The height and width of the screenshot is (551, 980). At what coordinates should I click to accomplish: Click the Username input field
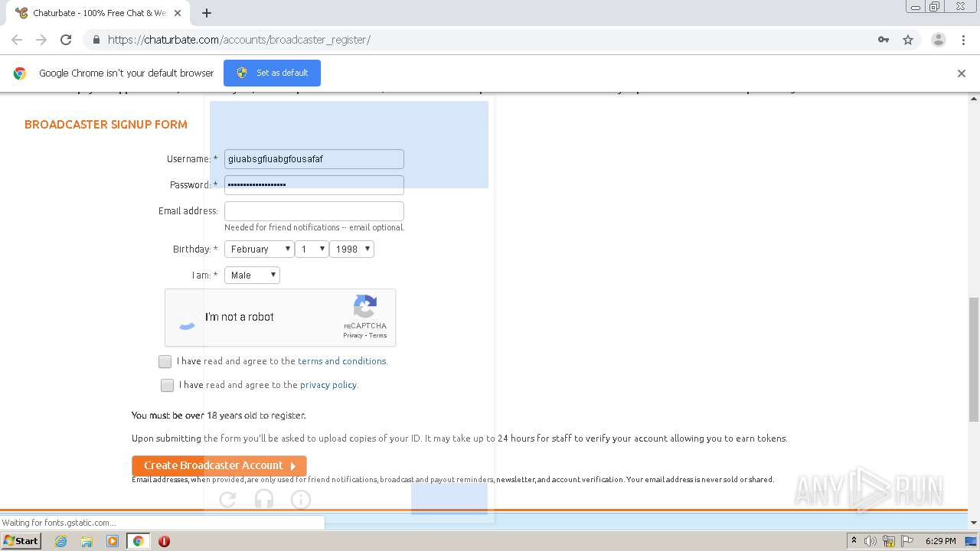click(x=314, y=159)
